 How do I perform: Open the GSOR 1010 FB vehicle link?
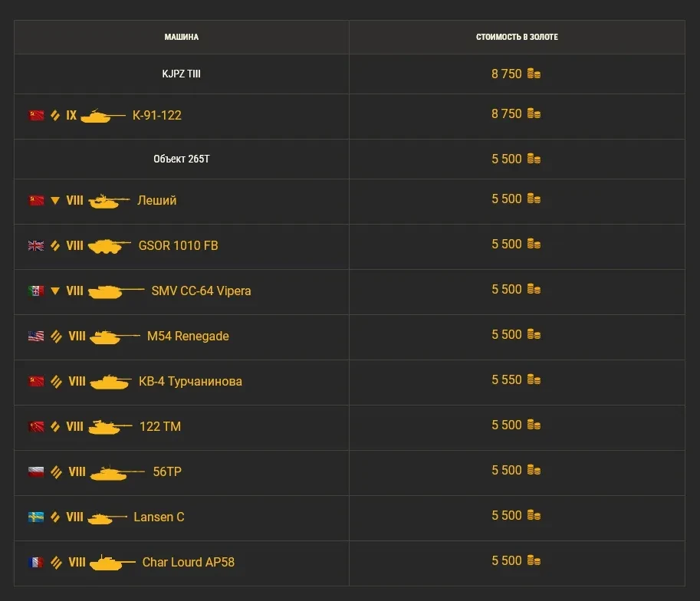(178, 246)
